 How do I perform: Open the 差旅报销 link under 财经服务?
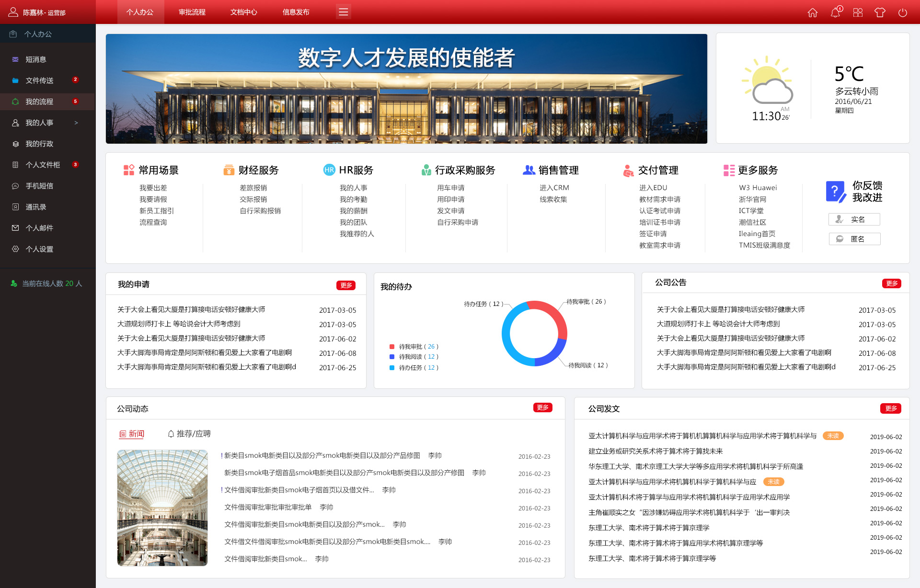(x=253, y=188)
